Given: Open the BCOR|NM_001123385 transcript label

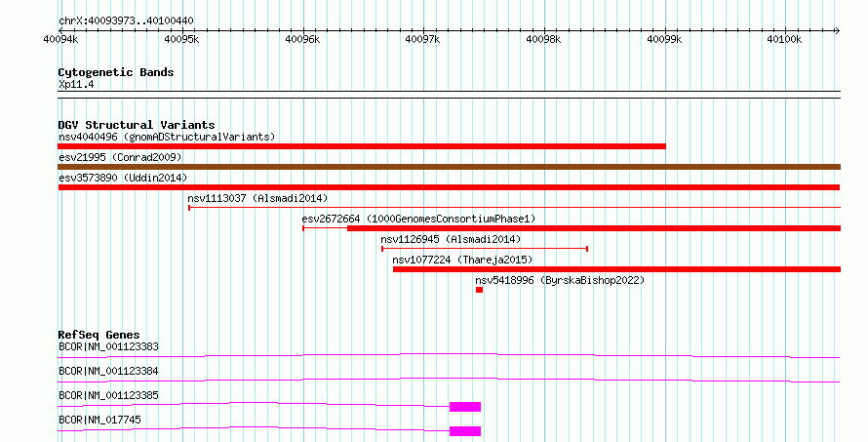Looking at the screenshot, I should click(108, 395).
